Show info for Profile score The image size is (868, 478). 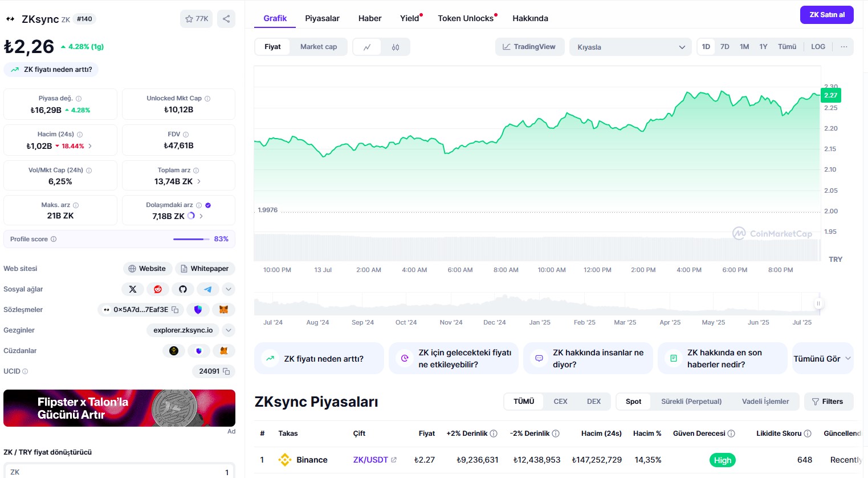coord(54,239)
